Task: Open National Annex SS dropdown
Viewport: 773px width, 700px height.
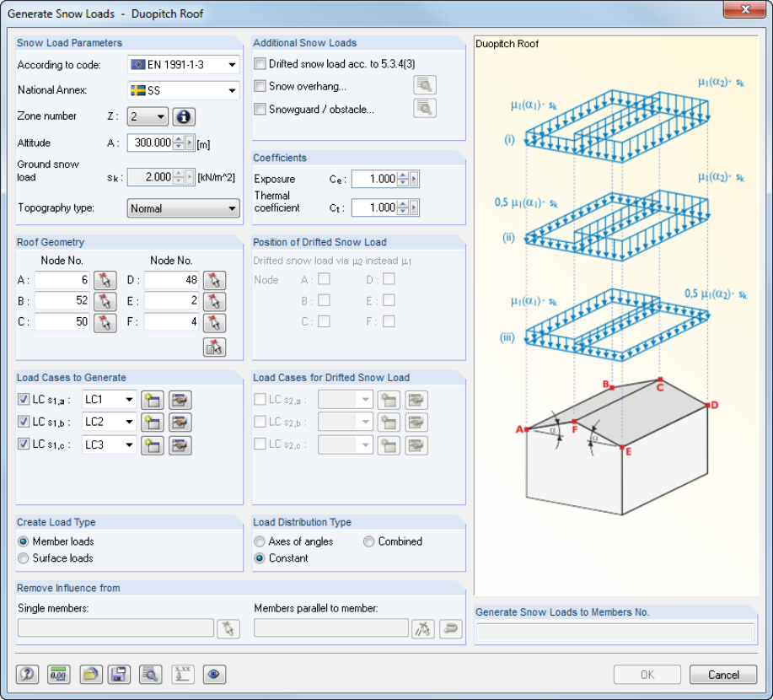Action: [x=184, y=90]
